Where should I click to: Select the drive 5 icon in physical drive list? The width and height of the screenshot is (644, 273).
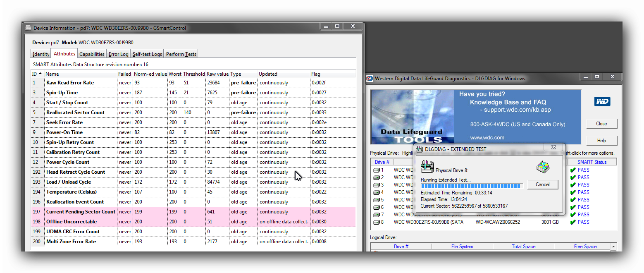[377, 200]
